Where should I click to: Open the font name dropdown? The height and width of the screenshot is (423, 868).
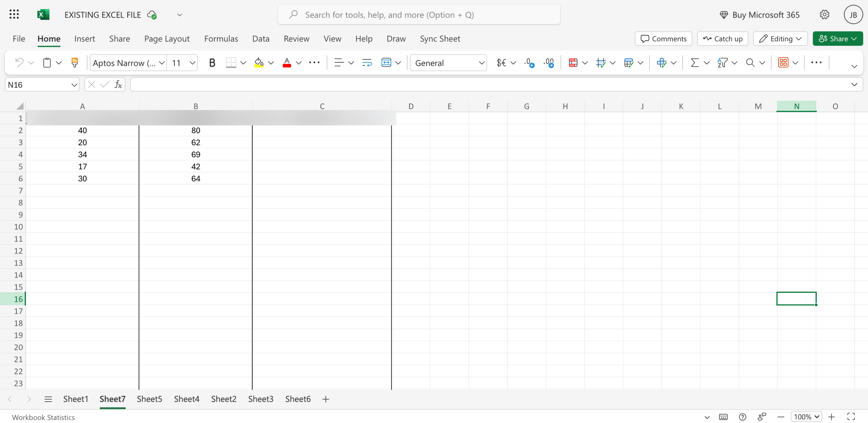coord(162,63)
